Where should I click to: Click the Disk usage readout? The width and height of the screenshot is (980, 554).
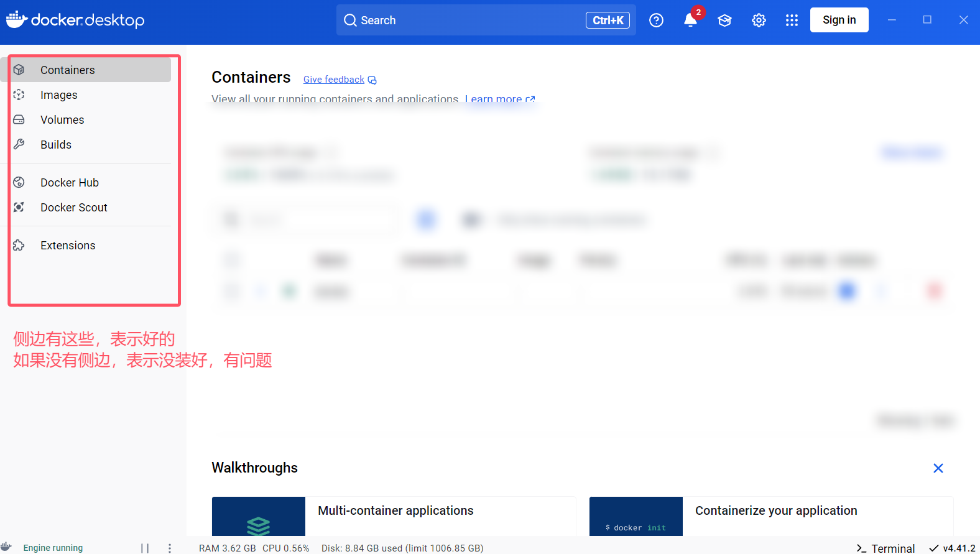(402, 548)
